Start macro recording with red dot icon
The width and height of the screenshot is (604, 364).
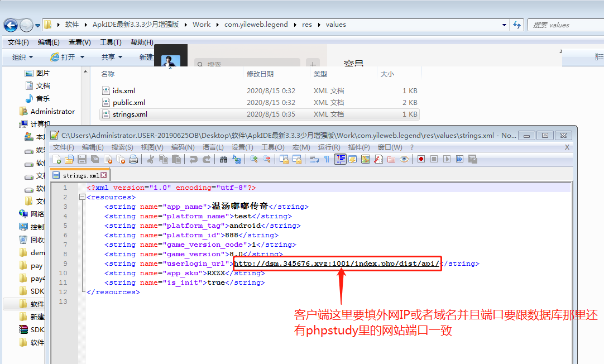(x=421, y=159)
